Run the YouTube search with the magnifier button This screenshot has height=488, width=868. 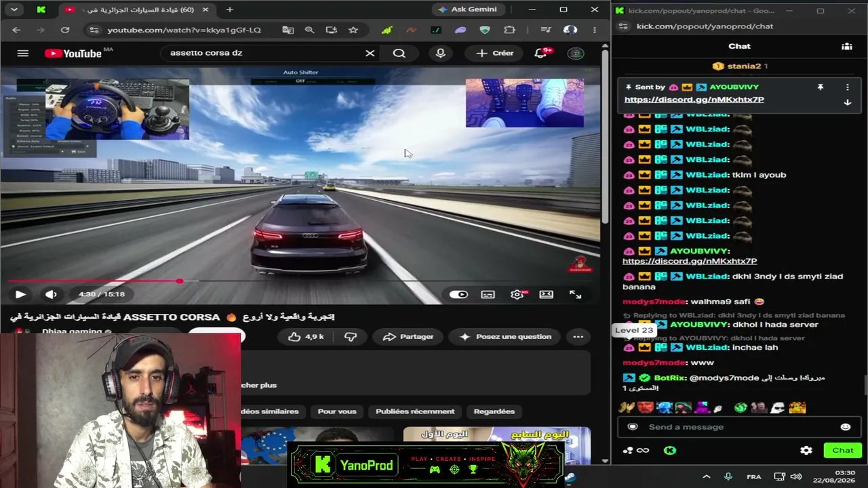pos(399,53)
